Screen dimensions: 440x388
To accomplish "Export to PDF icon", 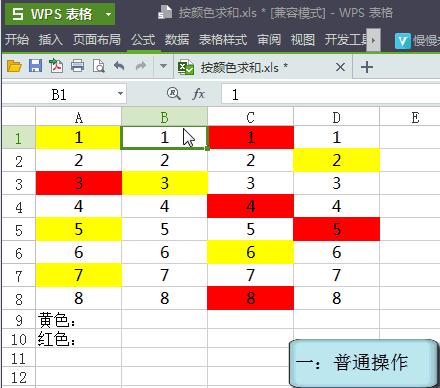I will coord(56,66).
